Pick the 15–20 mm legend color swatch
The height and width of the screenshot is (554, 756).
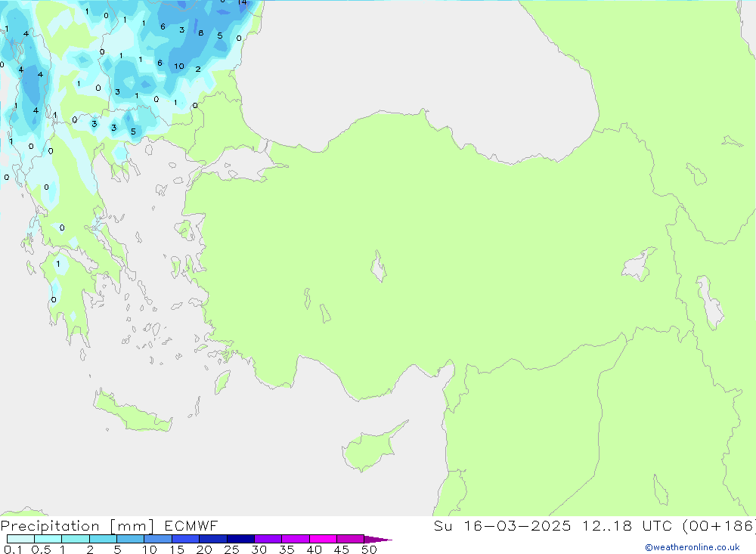pos(185,539)
